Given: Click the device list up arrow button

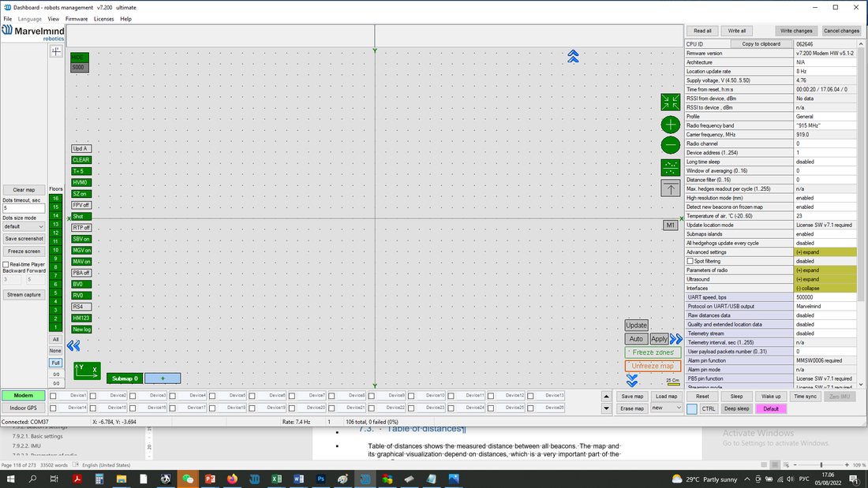Looking at the screenshot, I should pos(606,396).
